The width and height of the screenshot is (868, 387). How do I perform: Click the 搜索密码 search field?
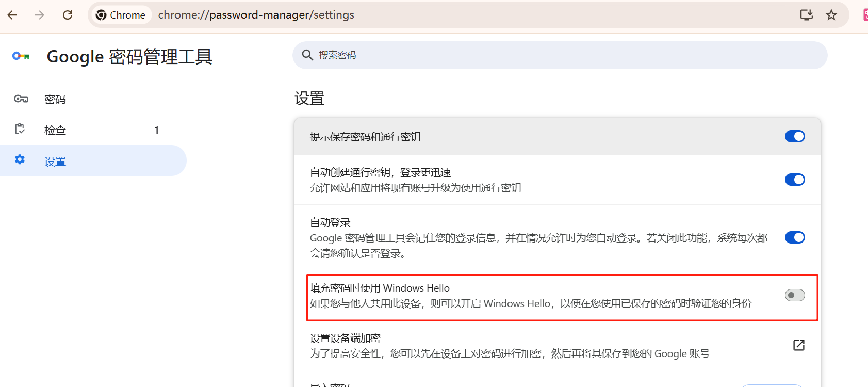(560, 55)
